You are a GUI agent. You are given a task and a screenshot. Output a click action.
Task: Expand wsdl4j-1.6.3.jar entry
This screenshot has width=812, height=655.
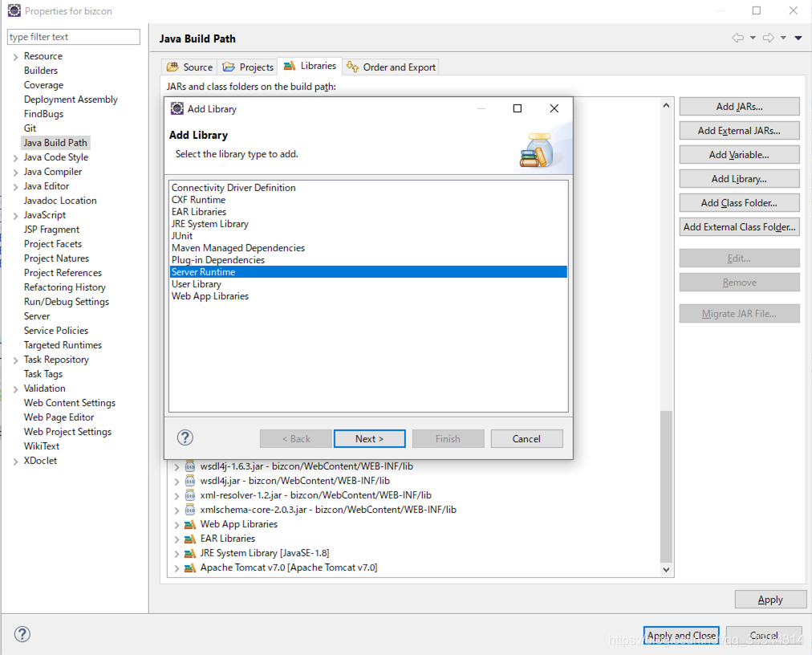tap(177, 466)
